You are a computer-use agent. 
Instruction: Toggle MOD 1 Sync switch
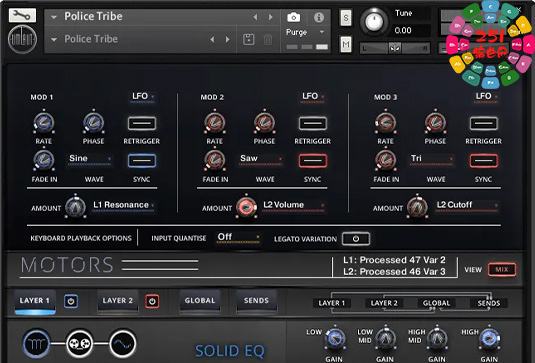click(x=142, y=161)
